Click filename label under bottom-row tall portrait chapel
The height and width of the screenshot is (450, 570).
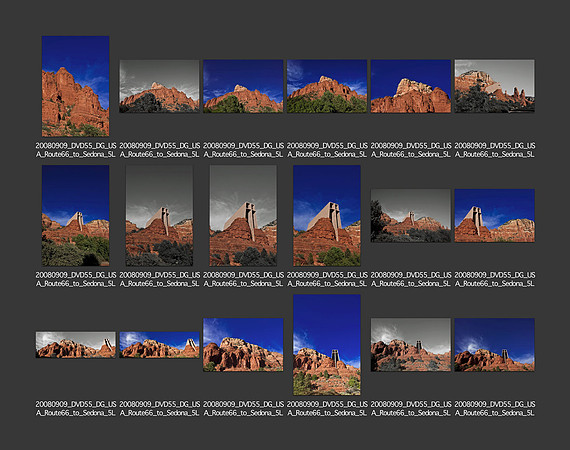[x=327, y=409]
